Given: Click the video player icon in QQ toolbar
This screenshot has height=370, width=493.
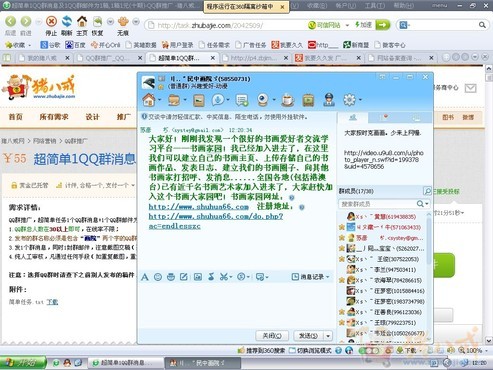Looking at the screenshot, I should [308, 100].
